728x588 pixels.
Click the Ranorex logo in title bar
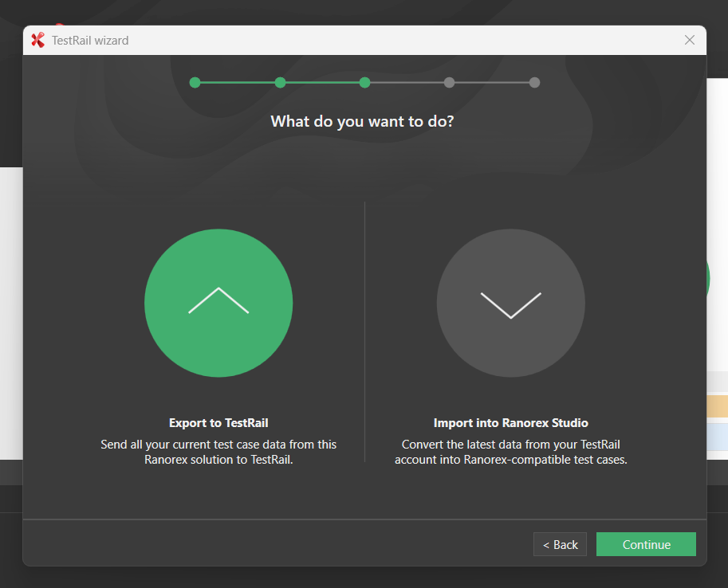[x=37, y=41]
